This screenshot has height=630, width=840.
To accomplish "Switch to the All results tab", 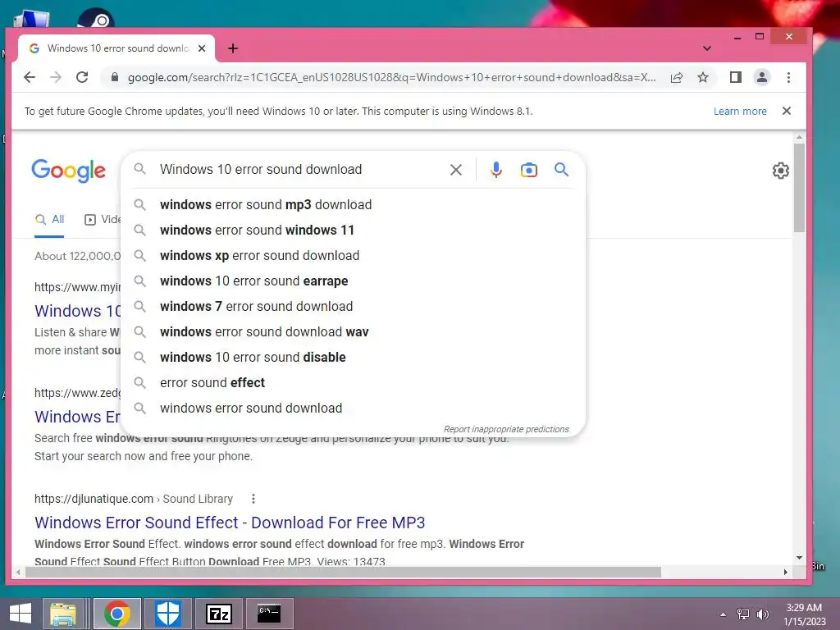I will 49,219.
